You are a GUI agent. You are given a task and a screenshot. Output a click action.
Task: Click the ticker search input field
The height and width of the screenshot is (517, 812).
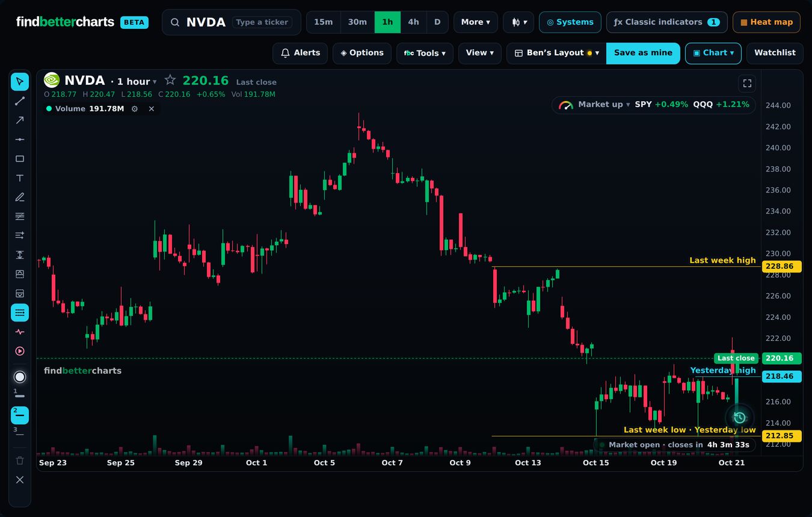click(232, 22)
